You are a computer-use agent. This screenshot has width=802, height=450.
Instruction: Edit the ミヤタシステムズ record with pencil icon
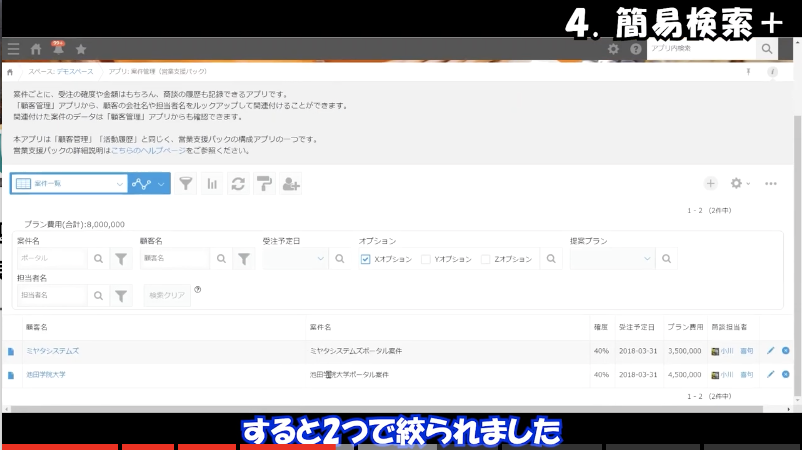(x=770, y=351)
